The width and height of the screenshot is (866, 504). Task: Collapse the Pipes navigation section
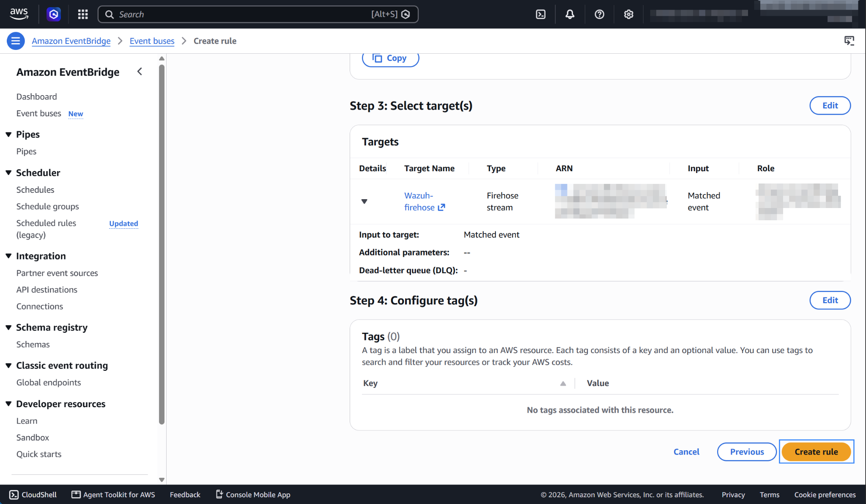tap(8, 134)
